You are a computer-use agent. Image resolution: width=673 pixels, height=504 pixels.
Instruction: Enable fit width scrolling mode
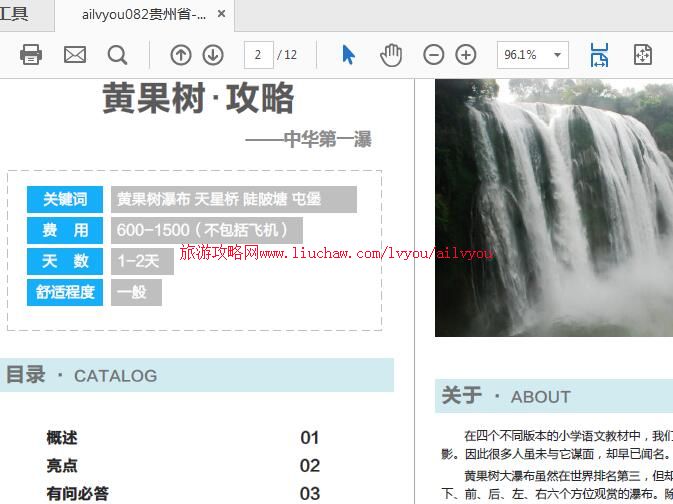tap(599, 55)
